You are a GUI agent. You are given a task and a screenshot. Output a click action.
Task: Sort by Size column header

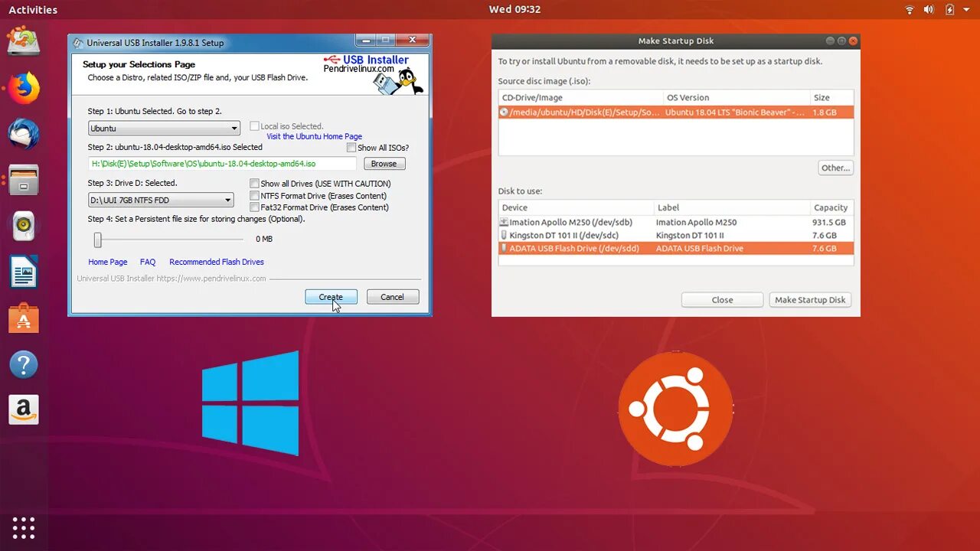coord(831,97)
